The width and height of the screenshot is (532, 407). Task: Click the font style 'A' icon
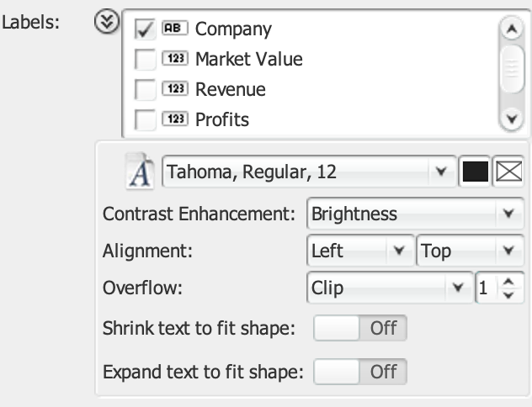[138, 172]
